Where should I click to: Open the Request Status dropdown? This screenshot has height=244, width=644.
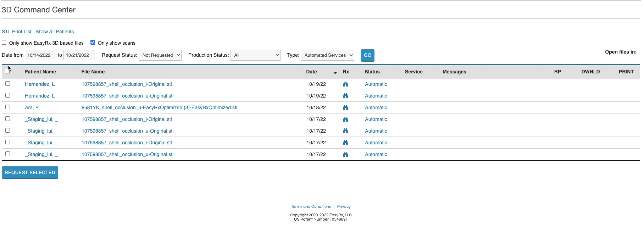coord(160,55)
